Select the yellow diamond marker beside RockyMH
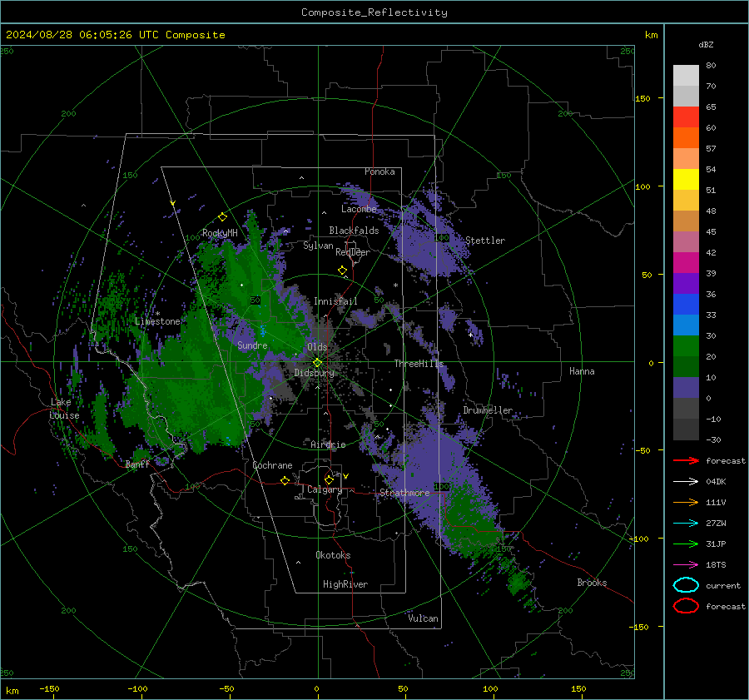Image resolution: width=749 pixels, height=700 pixels. click(x=222, y=217)
